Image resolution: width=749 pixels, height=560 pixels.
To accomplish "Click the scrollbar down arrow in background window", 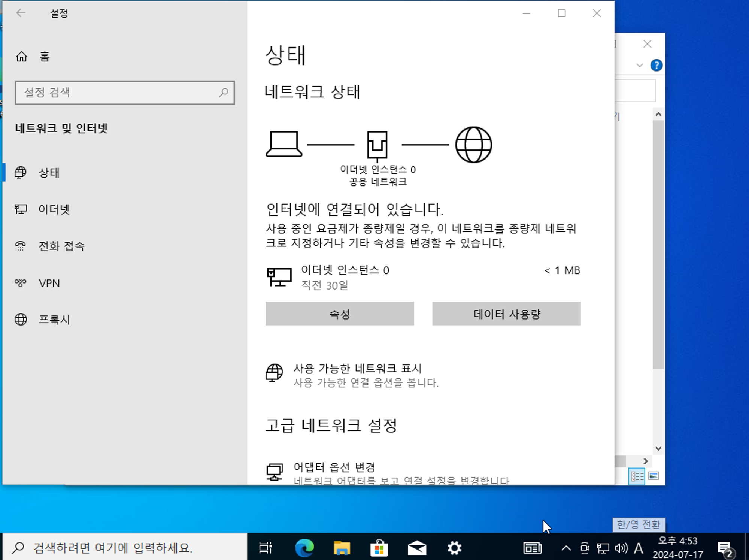I will pos(658,448).
